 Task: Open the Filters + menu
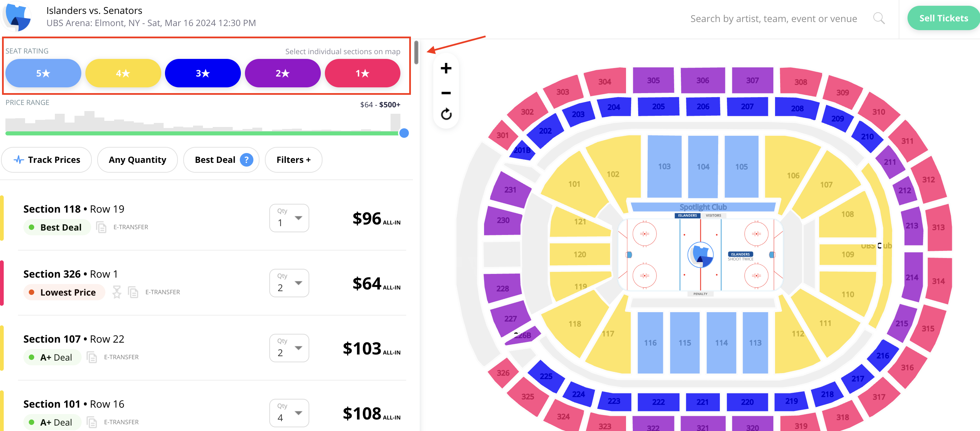click(293, 159)
